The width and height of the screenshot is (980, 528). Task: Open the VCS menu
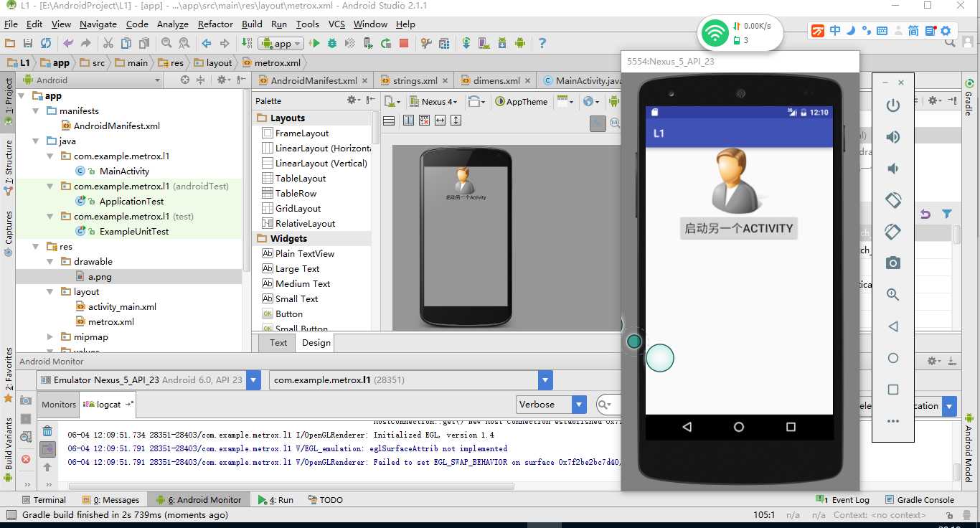tap(336, 24)
